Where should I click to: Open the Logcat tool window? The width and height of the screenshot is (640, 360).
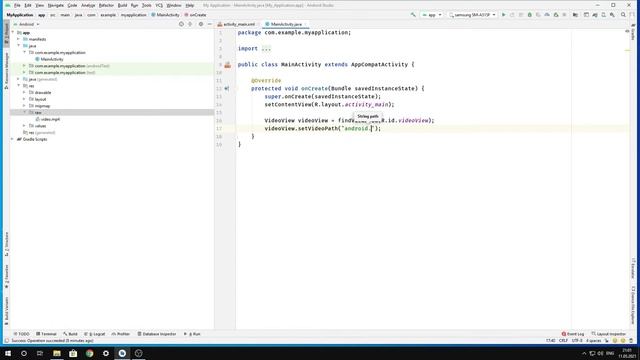[95, 334]
